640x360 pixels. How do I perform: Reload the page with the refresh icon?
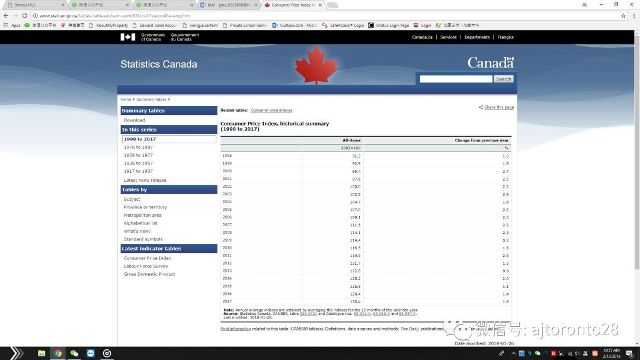tap(24, 16)
